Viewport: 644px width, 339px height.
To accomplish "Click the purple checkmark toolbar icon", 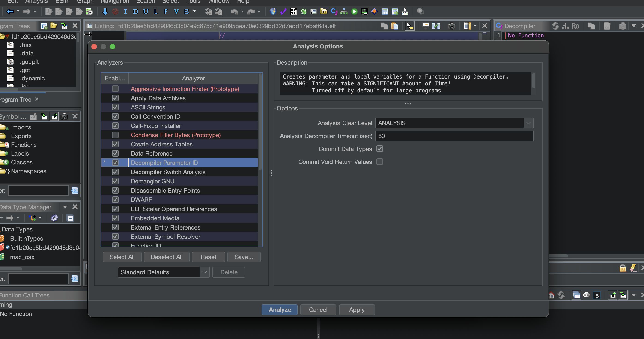I will 283,12.
